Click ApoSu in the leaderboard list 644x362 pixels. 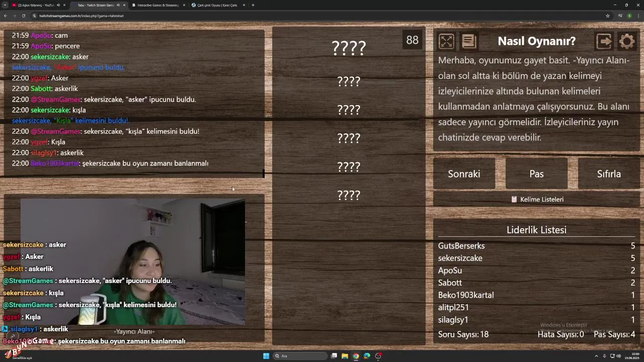pyautogui.click(x=450, y=270)
